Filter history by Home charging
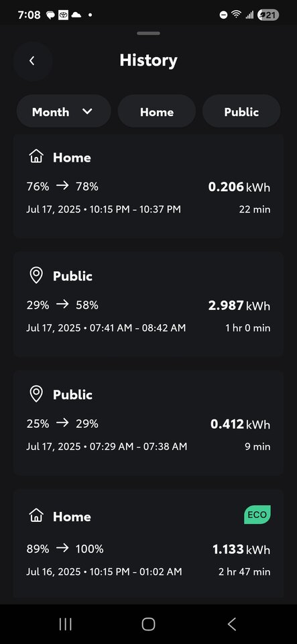 pos(157,112)
